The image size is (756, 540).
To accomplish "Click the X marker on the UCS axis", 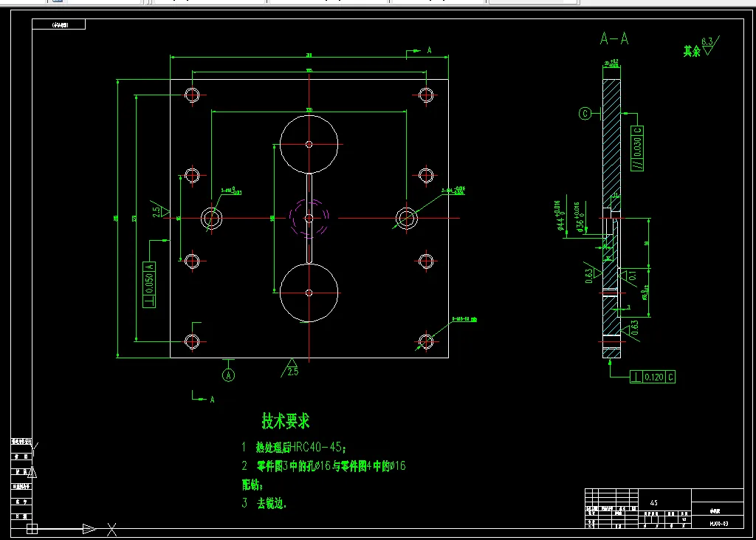I will 112,530.
